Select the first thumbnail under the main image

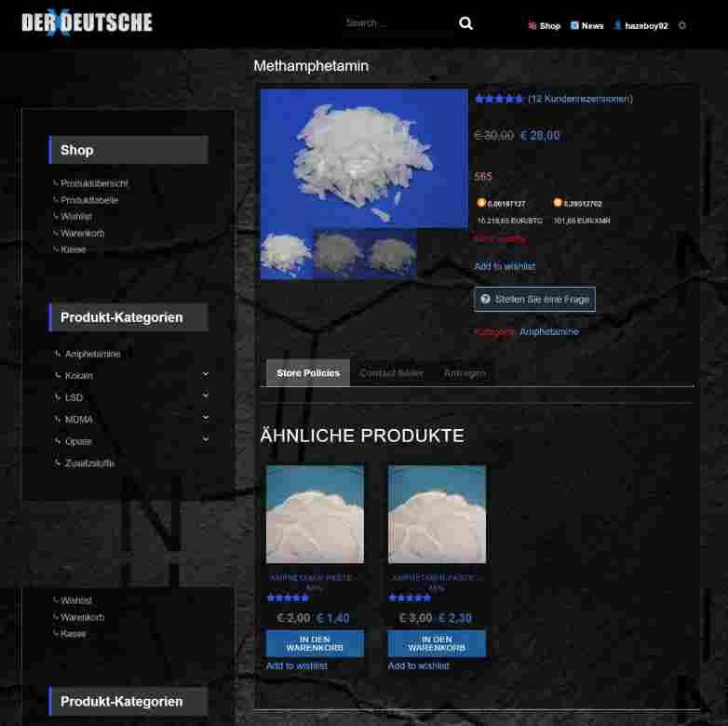[286, 253]
